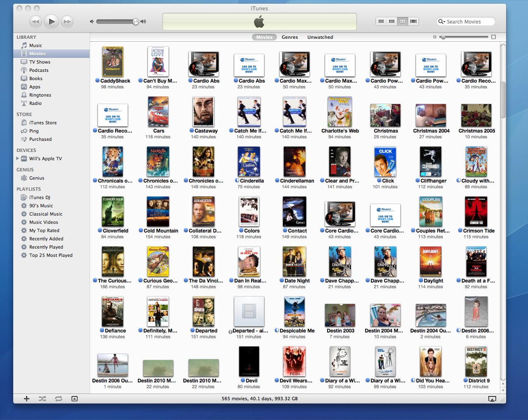Select CaddyShack movie poster
This screenshot has height=420, width=528.
pos(113,62)
